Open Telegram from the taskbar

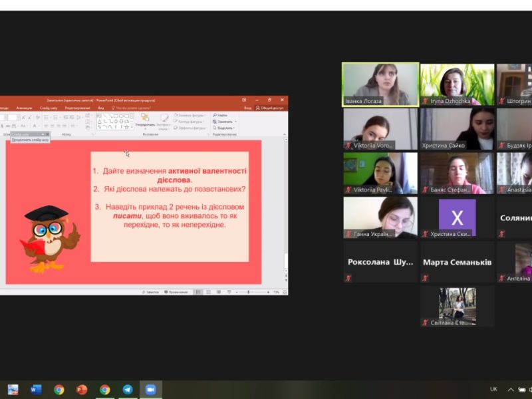coord(128,390)
